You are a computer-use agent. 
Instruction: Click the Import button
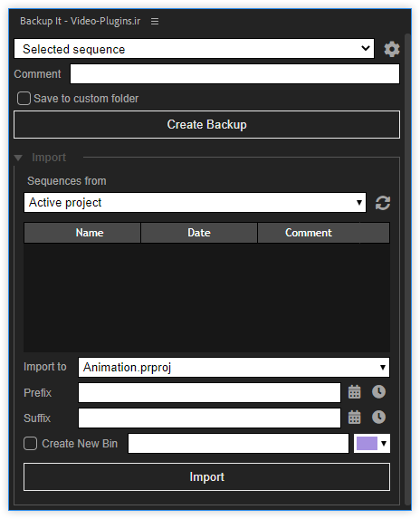click(206, 477)
